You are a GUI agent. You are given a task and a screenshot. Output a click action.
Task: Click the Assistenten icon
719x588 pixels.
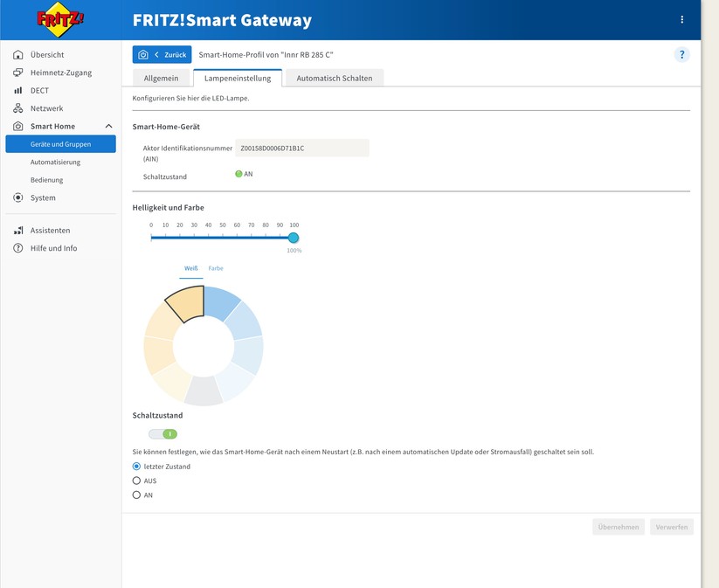[17, 230]
